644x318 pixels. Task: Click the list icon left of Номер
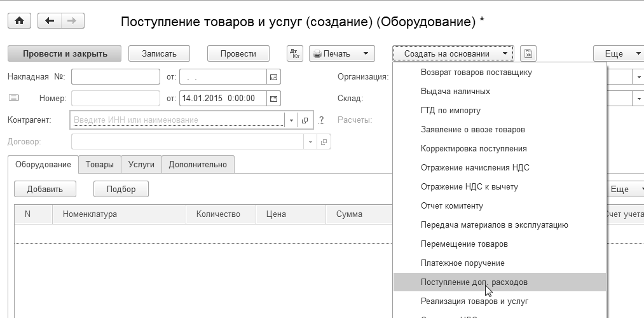click(x=14, y=98)
